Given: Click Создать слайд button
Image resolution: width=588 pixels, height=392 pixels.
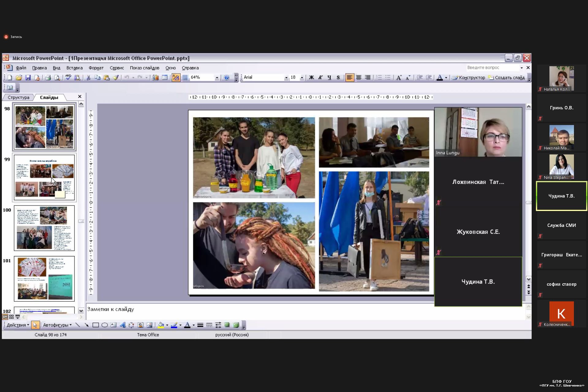Looking at the screenshot, I should click(x=507, y=78).
